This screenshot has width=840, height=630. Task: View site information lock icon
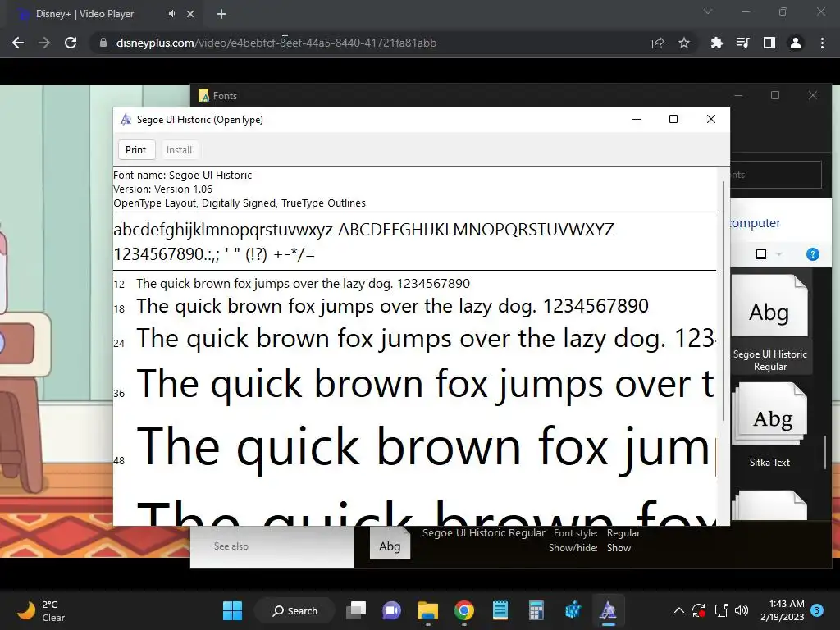coord(103,43)
